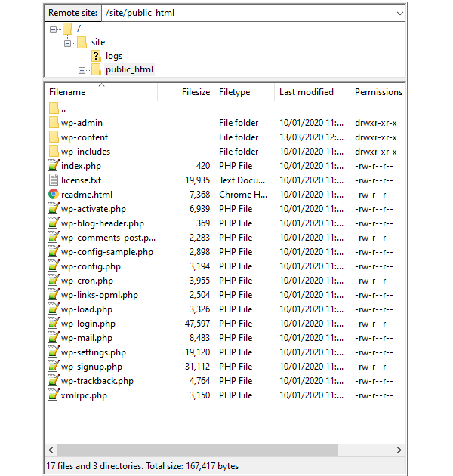The width and height of the screenshot is (453, 476).
Task: Select the license.txt filename
Action: (x=81, y=180)
